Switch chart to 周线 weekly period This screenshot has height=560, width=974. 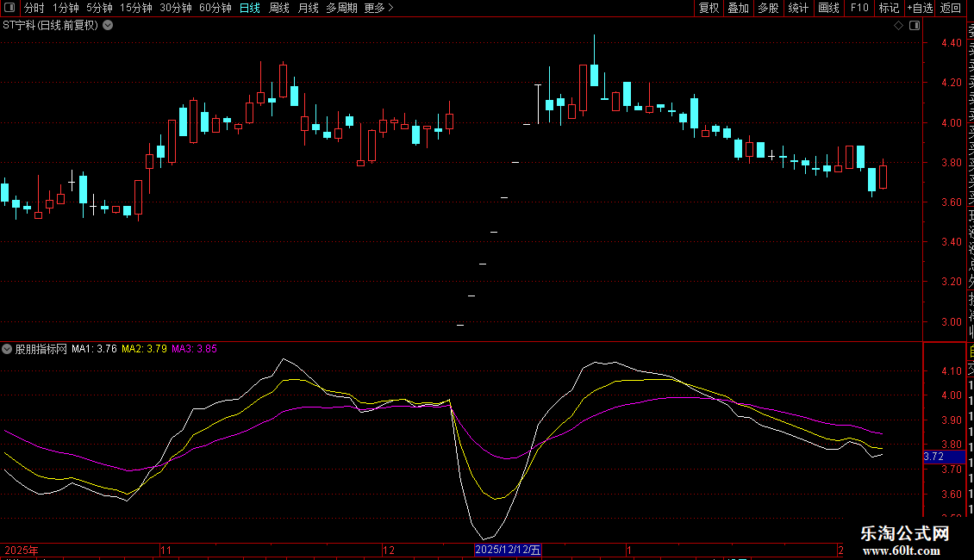[x=278, y=8]
